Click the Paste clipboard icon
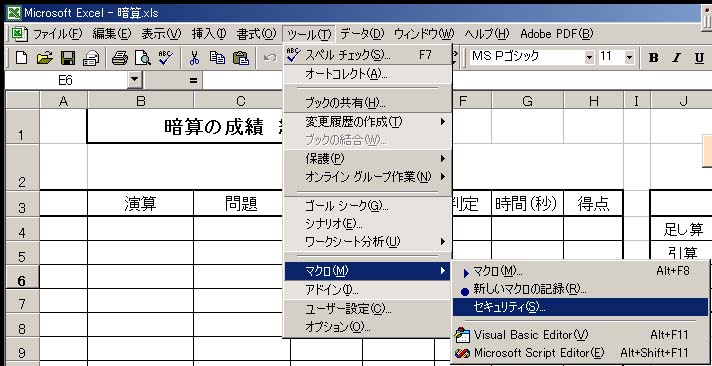This screenshot has height=366, width=712. click(x=241, y=58)
